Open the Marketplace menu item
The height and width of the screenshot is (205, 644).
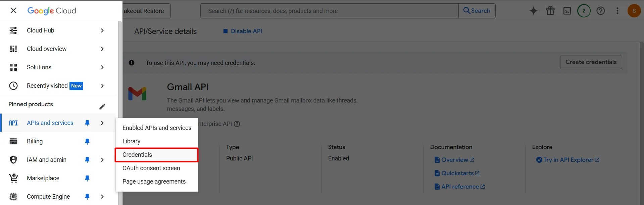(x=58, y=178)
